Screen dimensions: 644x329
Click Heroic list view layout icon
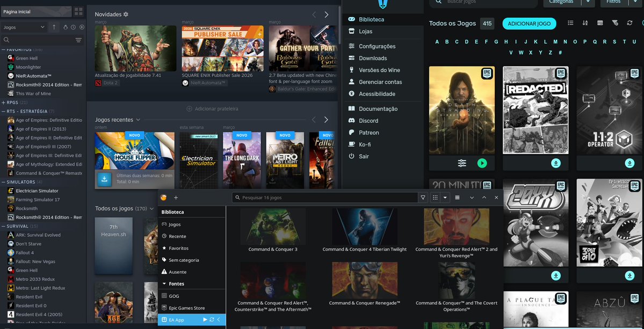pyautogui.click(x=570, y=23)
